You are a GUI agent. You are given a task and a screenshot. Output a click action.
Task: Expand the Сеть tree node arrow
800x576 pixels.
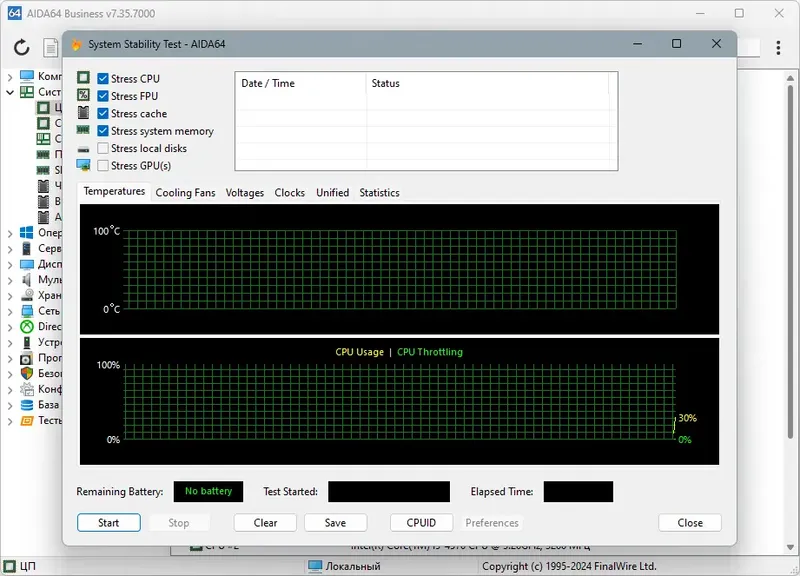click(x=10, y=312)
